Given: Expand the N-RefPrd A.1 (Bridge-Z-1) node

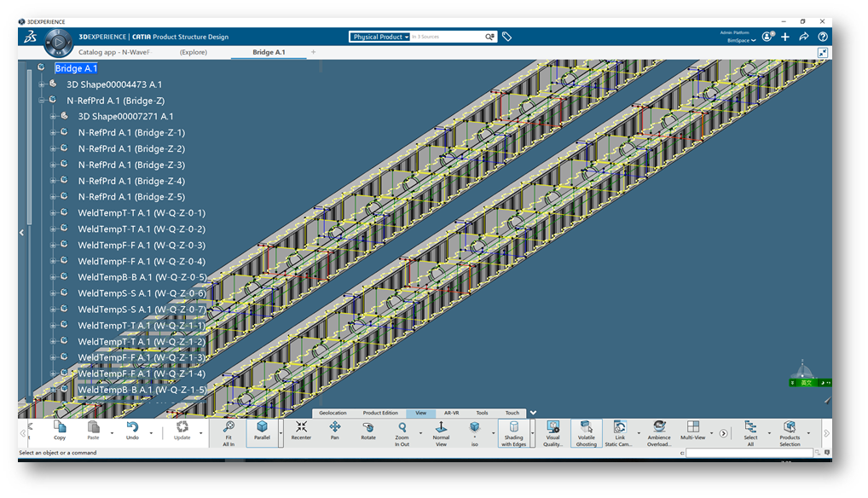Looking at the screenshot, I should click(53, 133).
